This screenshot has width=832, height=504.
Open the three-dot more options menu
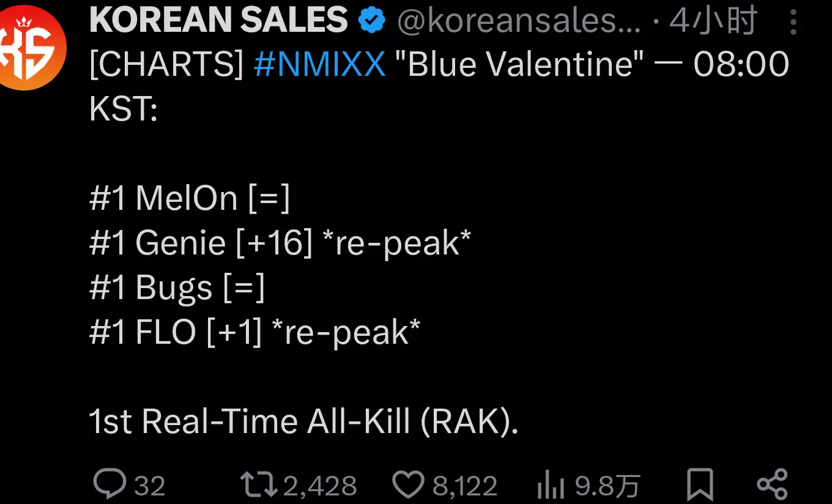point(793,23)
